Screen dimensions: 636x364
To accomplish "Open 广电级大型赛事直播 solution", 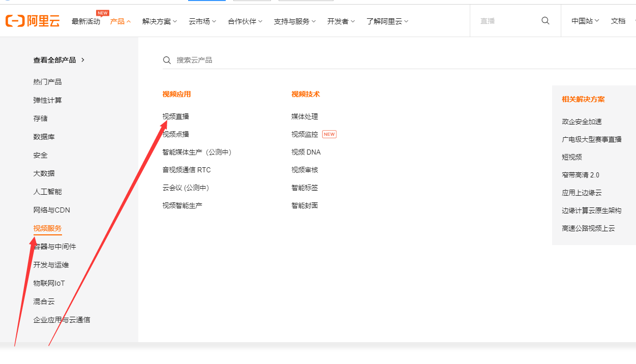I will (592, 139).
